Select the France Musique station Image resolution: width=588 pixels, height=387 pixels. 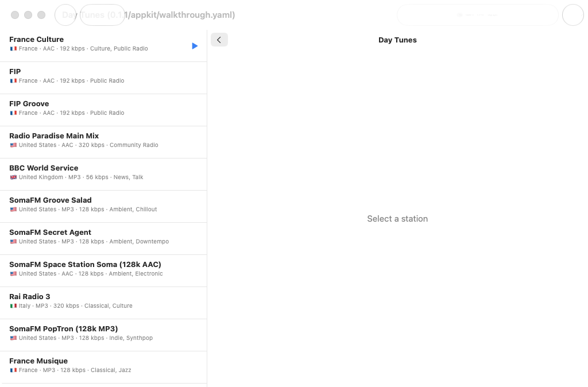coord(103,367)
